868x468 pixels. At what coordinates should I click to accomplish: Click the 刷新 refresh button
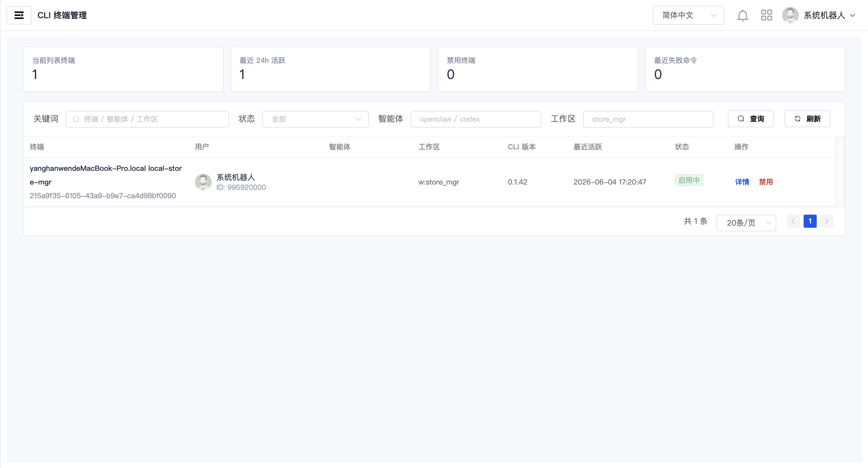pos(807,119)
